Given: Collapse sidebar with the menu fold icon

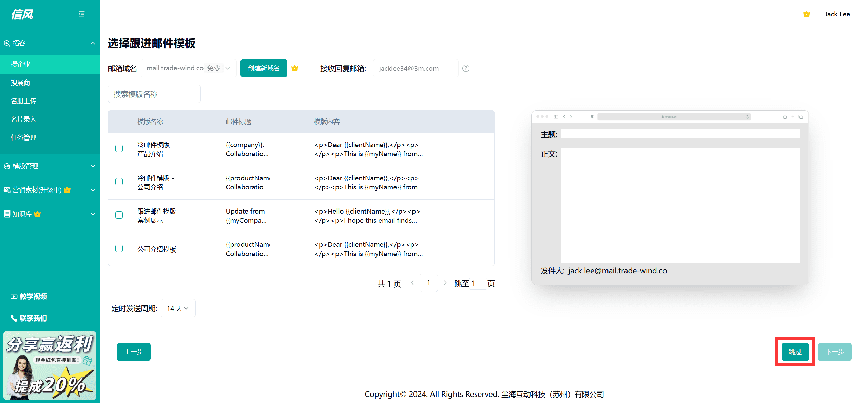Looking at the screenshot, I should (81, 14).
